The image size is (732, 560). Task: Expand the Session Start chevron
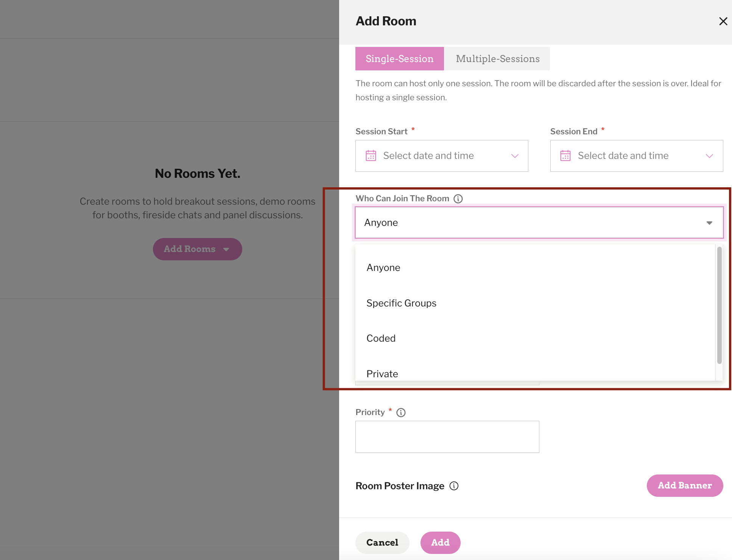coord(515,156)
